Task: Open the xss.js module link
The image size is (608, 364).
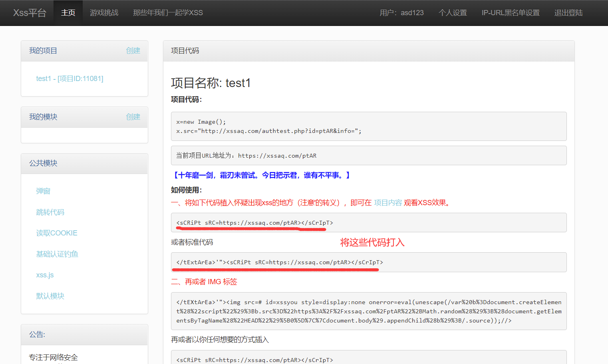Action: [45, 275]
